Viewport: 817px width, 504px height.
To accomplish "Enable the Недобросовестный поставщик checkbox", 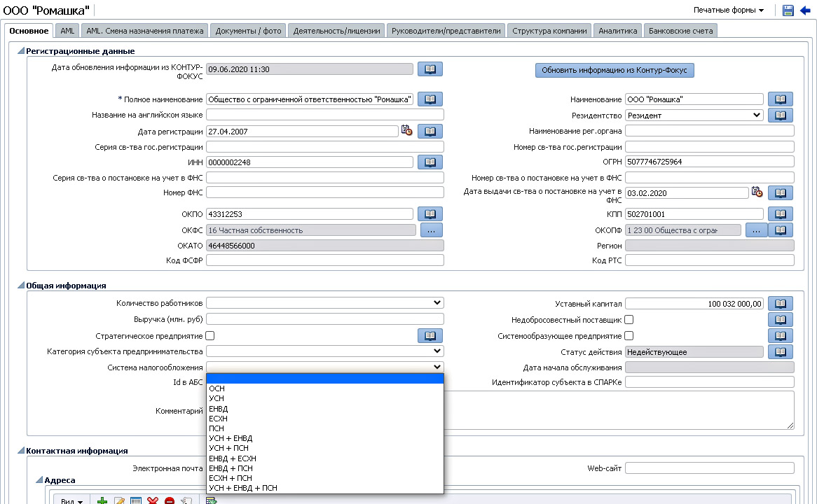I will pyautogui.click(x=629, y=320).
